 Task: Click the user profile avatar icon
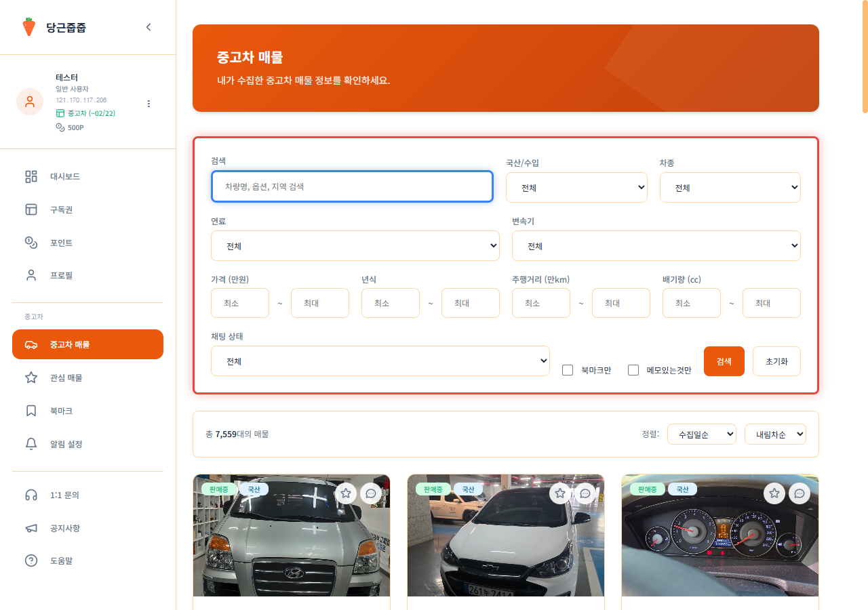[x=30, y=102]
